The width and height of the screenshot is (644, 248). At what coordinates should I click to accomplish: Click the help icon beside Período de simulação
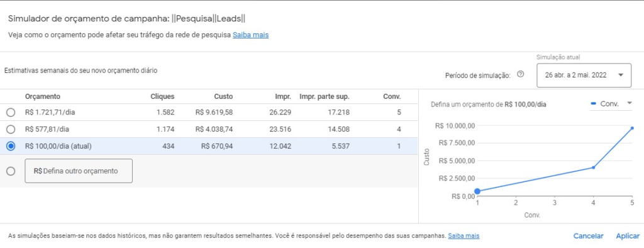pyautogui.click(x=520, y=74)
